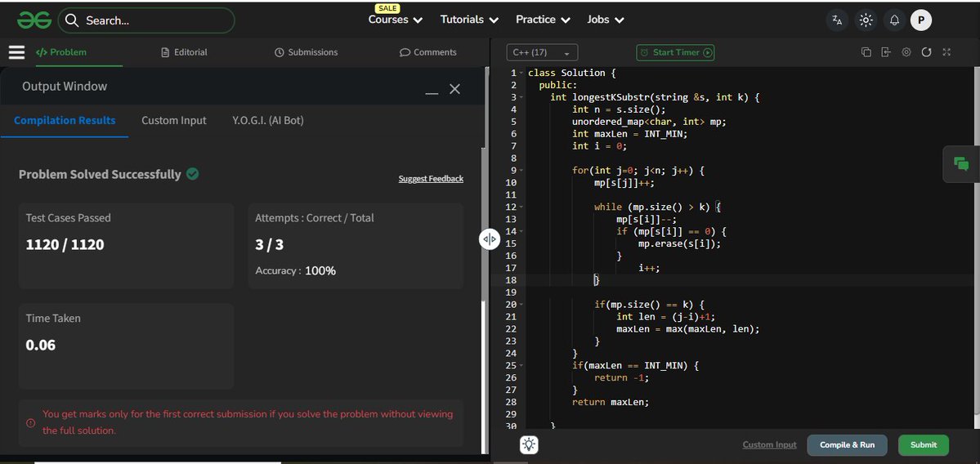
Task: Click the 'maxLen = max(maxLen, len);' line
Action: point(687,329)
